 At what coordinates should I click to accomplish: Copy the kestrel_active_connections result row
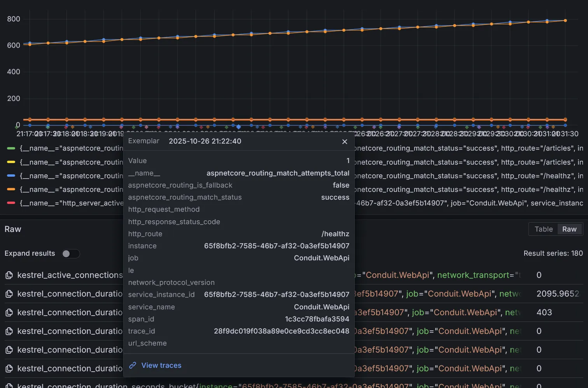9,276
